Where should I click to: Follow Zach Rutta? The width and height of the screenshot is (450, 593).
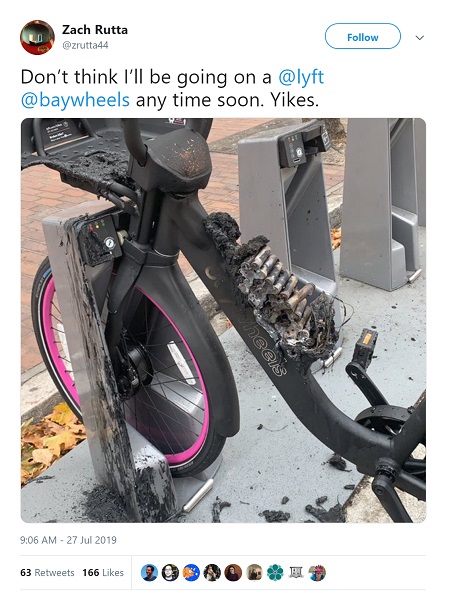362,36
